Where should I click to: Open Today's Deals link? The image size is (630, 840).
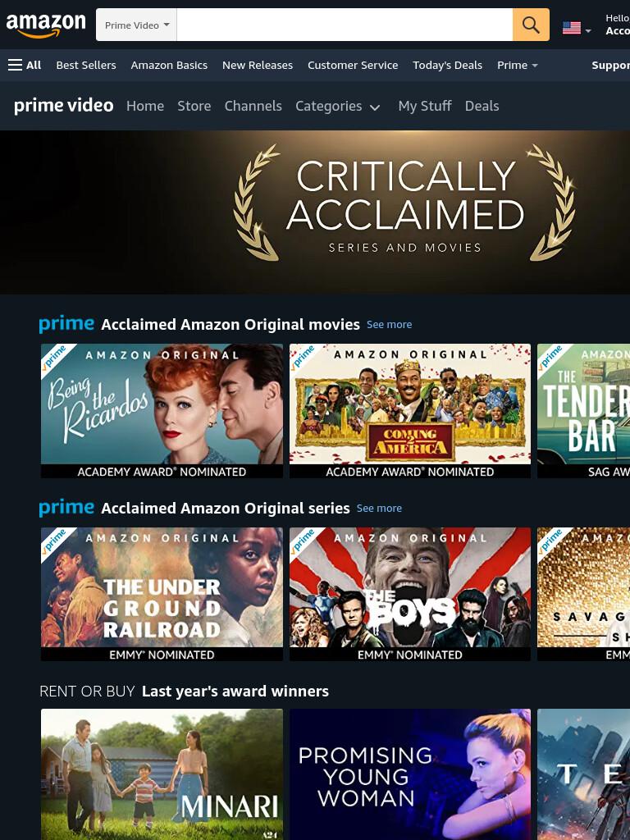(x=447, y=65)
